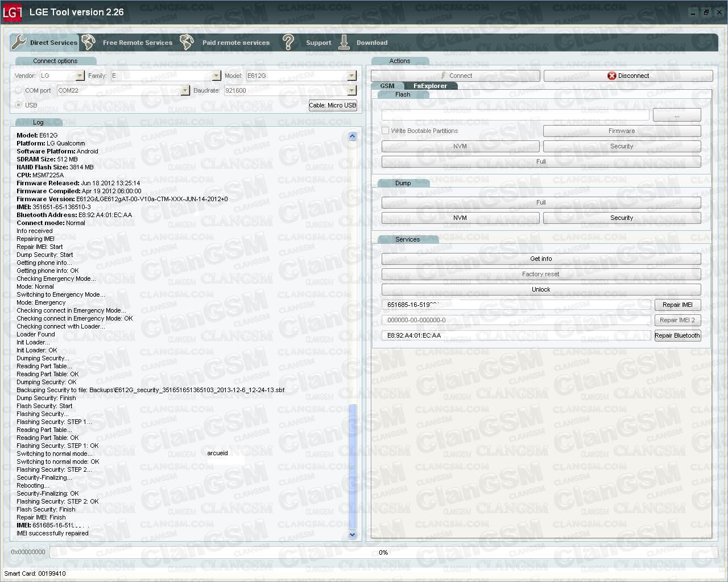Expand the Family dropdown
728x582 pixels.
216,76
